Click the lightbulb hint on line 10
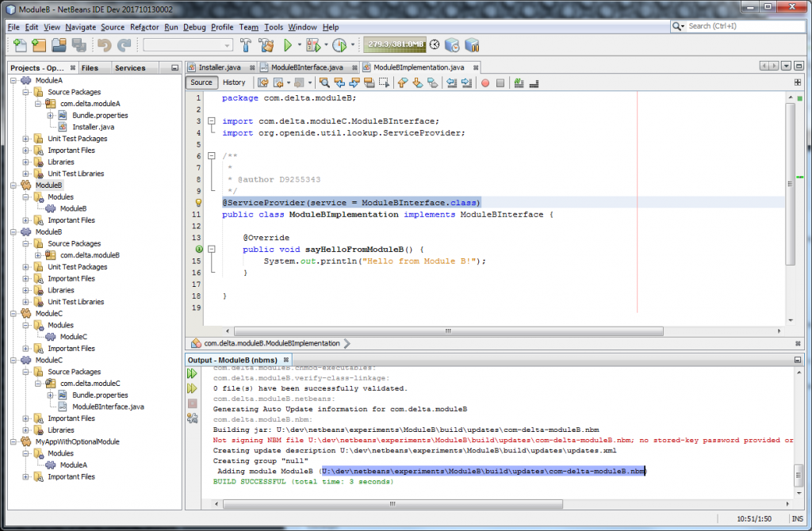 [x=198, y=203]
